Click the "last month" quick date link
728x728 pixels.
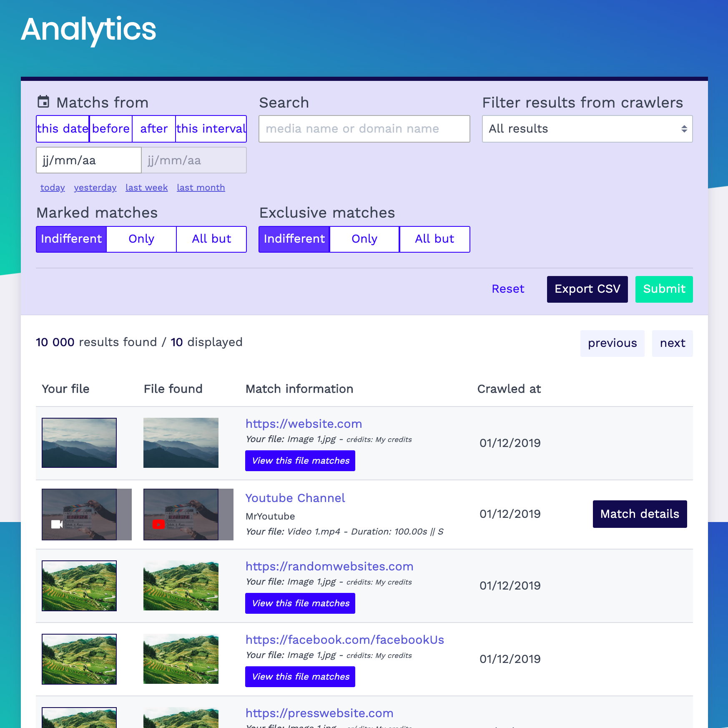coord(201,188)
